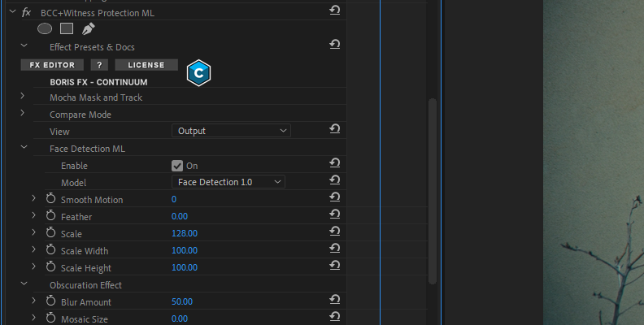Expand the Blur Amount parameter
The image size is (644, 325).
(33, 301)
